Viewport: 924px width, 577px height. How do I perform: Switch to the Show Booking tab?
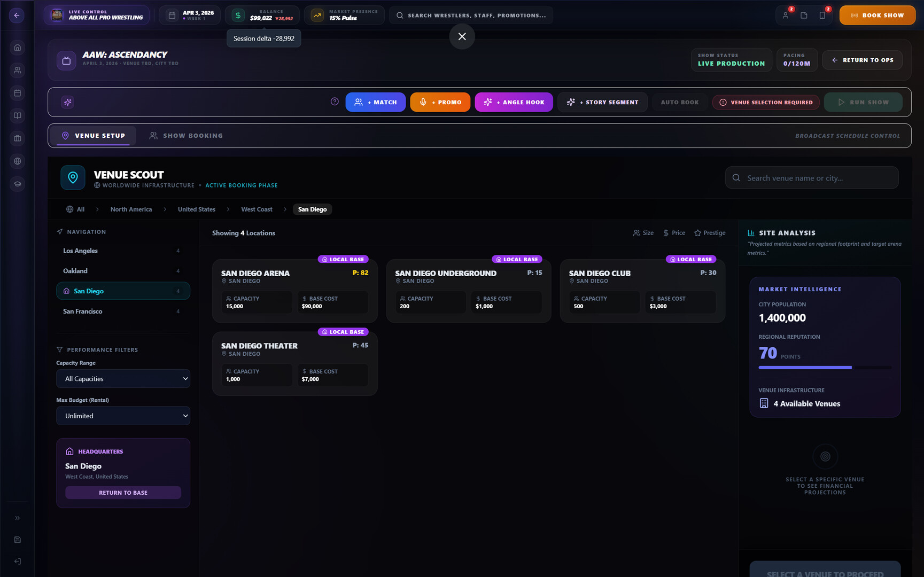[186, 136]
